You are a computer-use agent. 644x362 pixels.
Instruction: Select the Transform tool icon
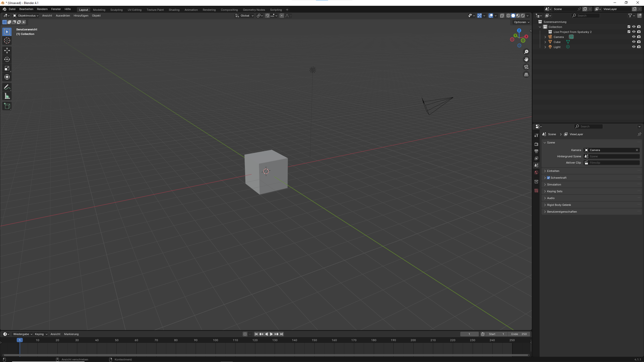[x=7, y=77]
